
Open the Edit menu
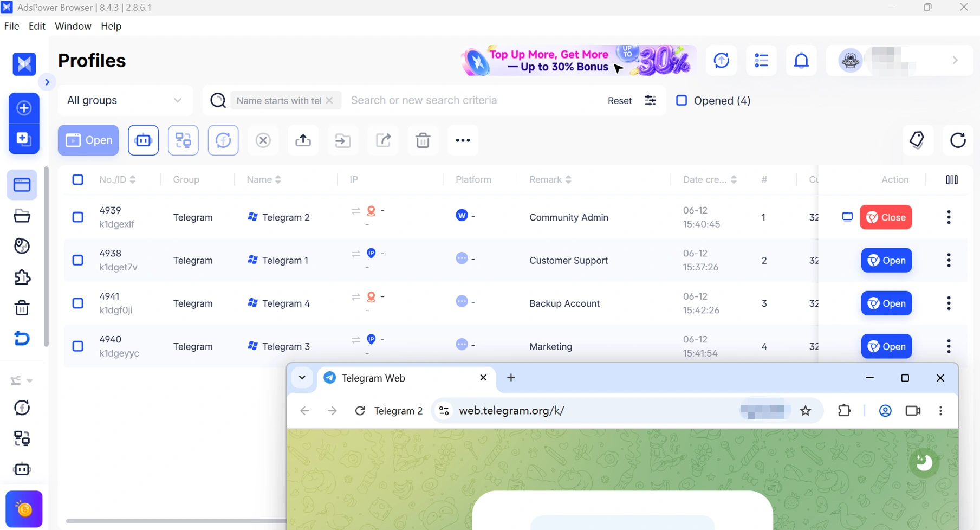37,26
